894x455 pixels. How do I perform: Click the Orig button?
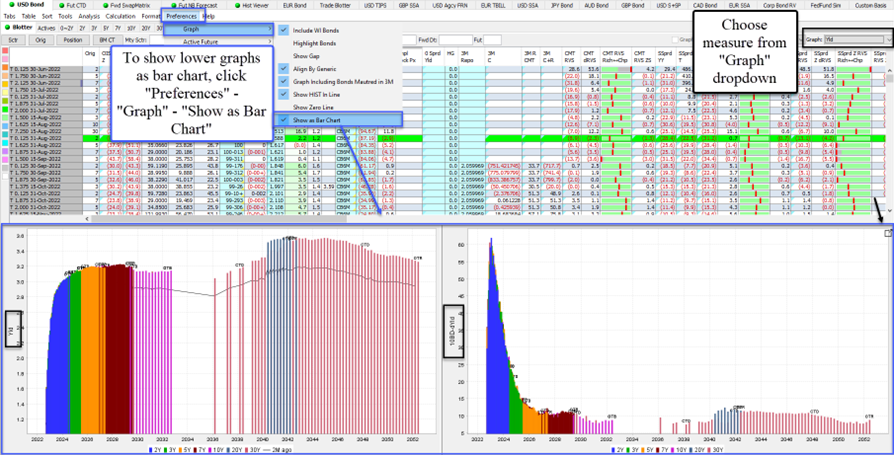tap(40, 40)
